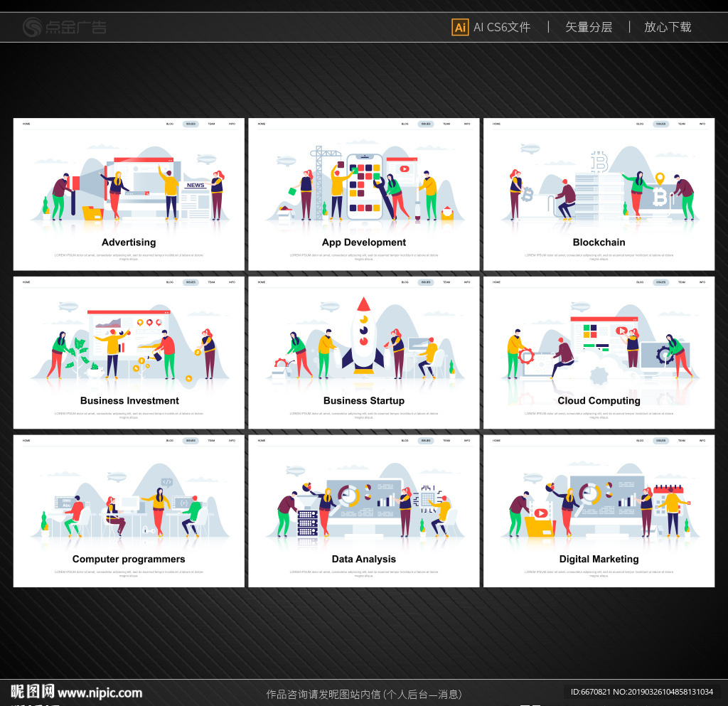This screenshot has width=728, height=706.
Task: Click the 'Advertising' heading text
Action: pyautogui.click(x=129, y=242)
